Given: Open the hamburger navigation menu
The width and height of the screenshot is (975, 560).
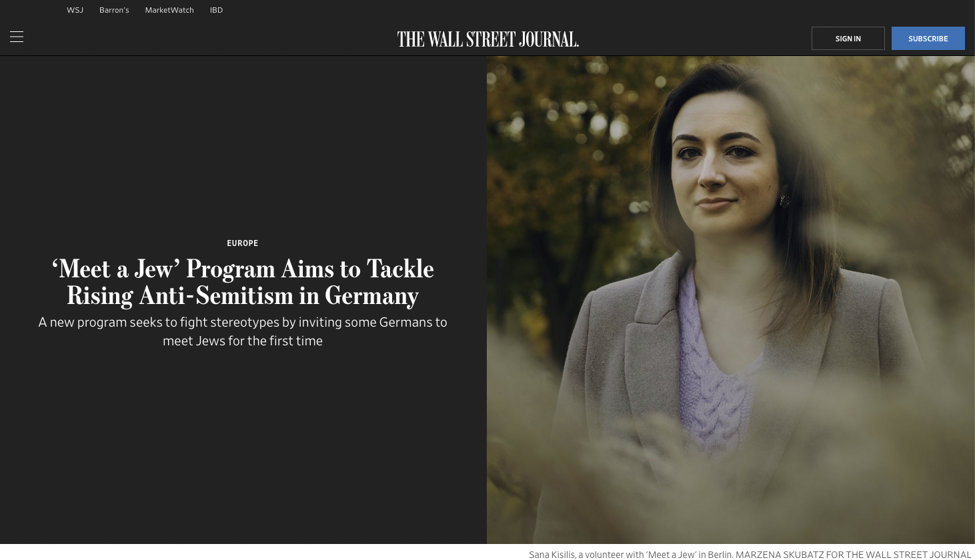Looking at the screenshot, I should (17, 37).
